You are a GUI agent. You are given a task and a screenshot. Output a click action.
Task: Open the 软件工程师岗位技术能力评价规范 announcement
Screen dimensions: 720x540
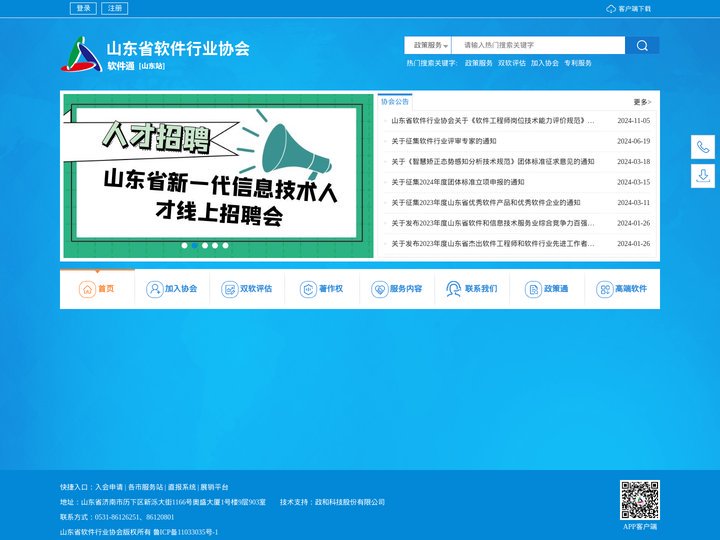(x=493, y=121)
